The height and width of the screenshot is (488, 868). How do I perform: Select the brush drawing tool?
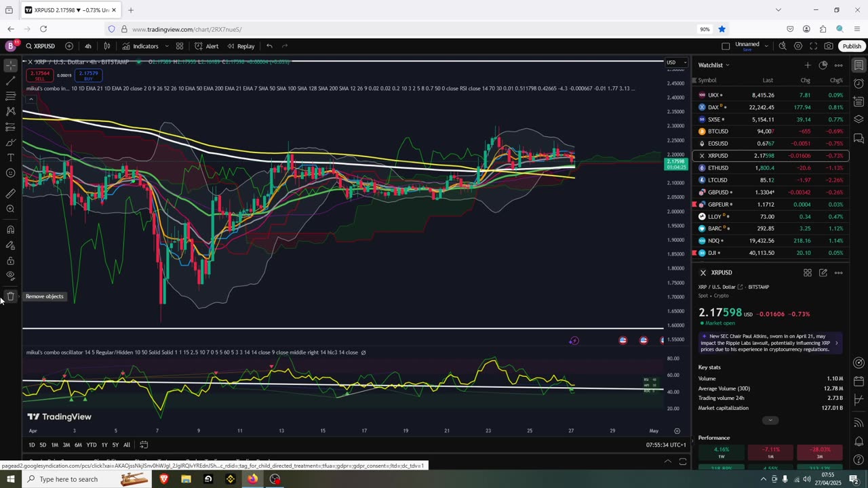click(10, 142)
